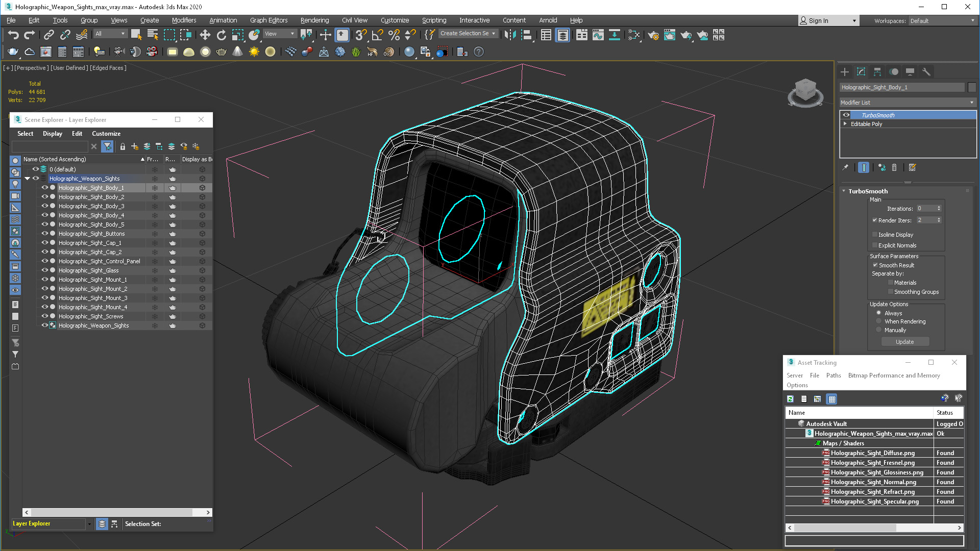Toggle visibility of Holographic_Sight_Glass layer
980x551 pixels.
tap(44, 270)
